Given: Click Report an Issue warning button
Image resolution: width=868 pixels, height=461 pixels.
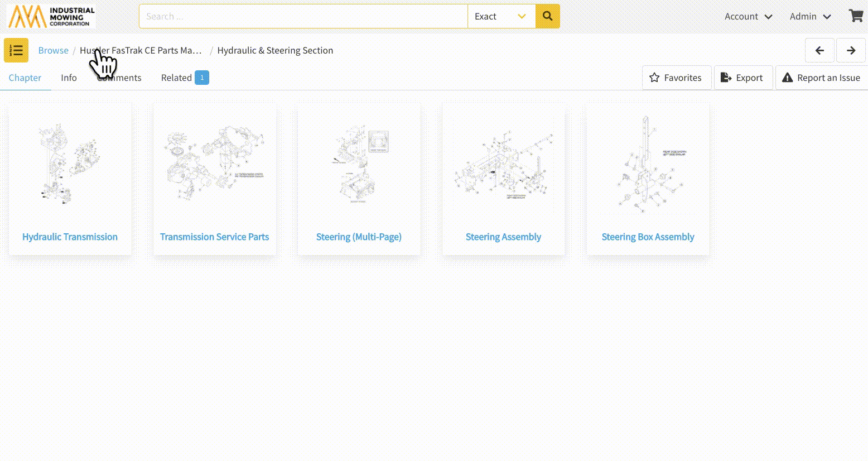Looking at the screenshot, I should (821, 78).
